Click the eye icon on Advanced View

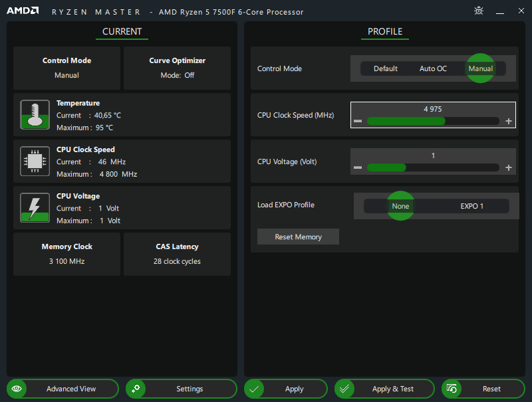pyautogui.click(x=17, y=389)
